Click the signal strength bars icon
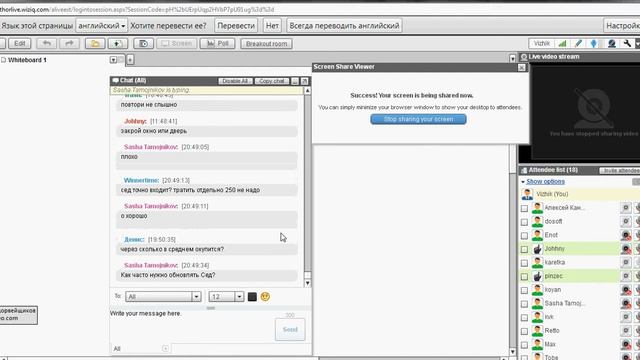The image size is (640, 360). click(562, 43)
